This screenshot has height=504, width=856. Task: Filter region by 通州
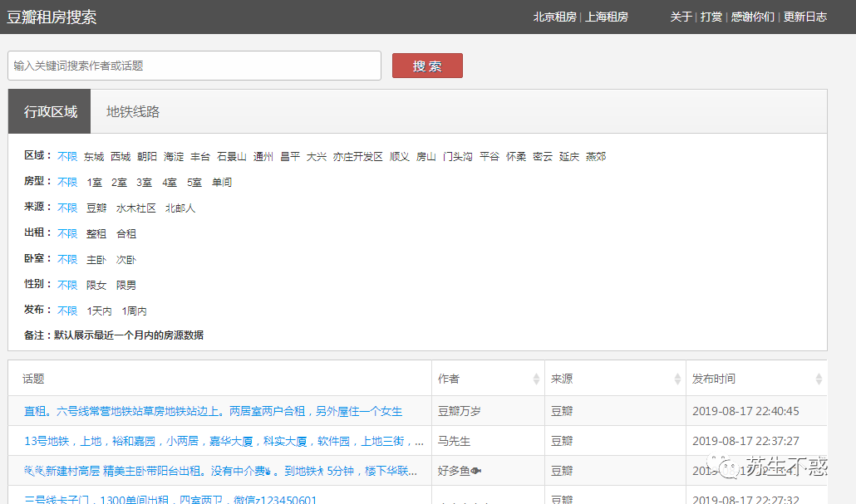(x=263, y=157)
